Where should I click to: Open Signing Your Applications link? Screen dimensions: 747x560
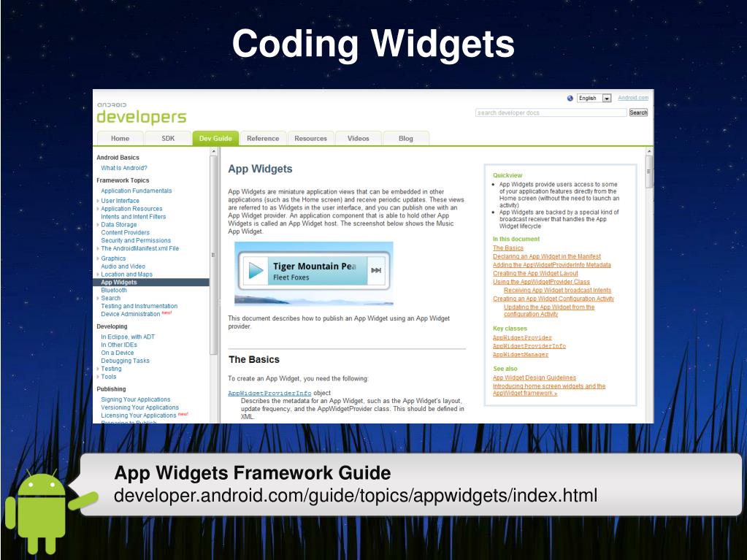135,400
